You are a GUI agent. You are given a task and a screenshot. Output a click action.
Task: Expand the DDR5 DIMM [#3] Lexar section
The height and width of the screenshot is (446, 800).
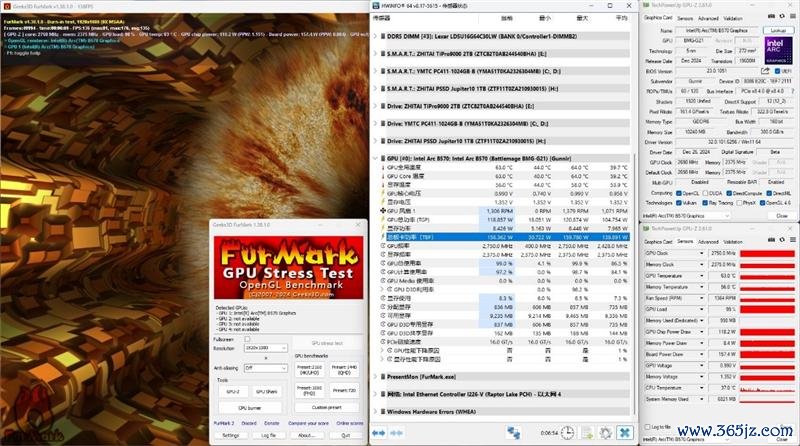pyautogui.click(x=376, y=37)
